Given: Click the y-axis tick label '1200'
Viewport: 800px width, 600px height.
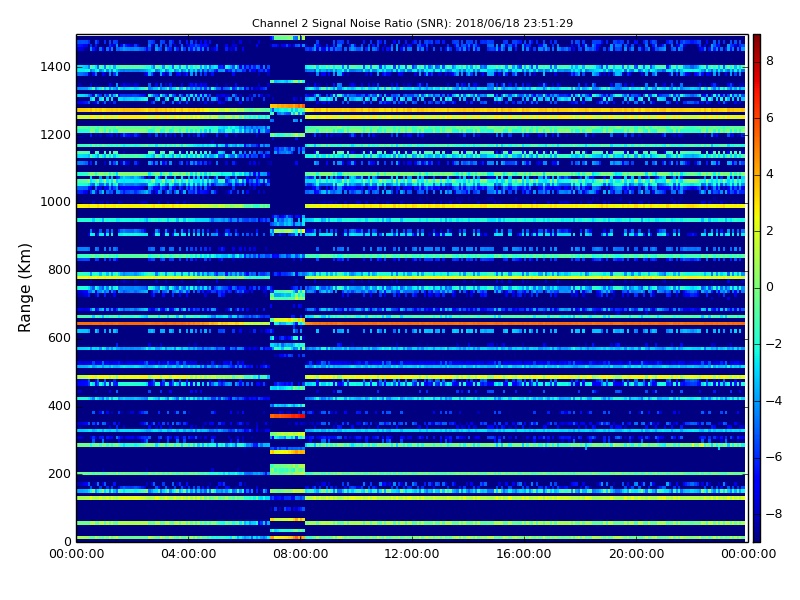Looking at the screenshot, I should [56, 135].
